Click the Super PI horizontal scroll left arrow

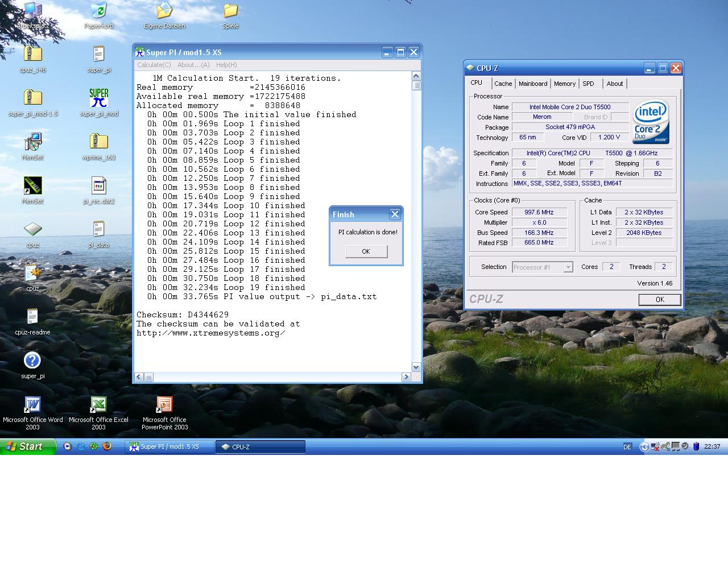[x=139, y=377]
